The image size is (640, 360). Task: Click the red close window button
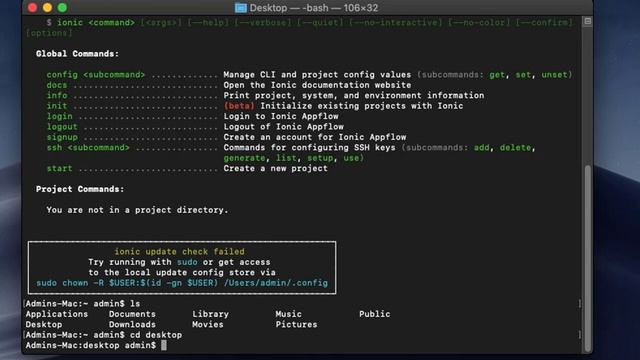tap(32, 8)
